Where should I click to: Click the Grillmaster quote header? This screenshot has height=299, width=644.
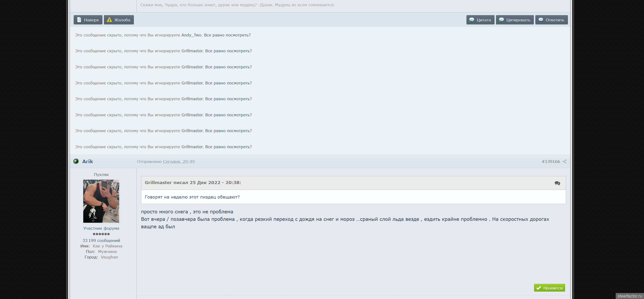pyautogui.click(x=193, y=183)
